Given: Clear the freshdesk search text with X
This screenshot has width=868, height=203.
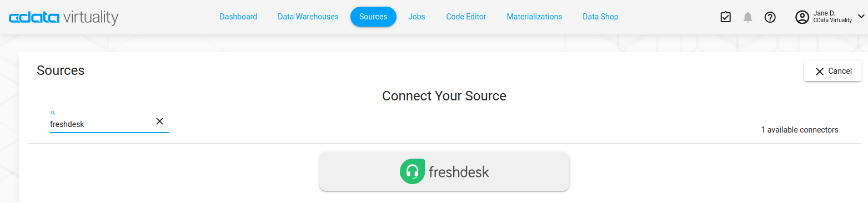Looking at the screenshot, I should (x=159, y=121).
